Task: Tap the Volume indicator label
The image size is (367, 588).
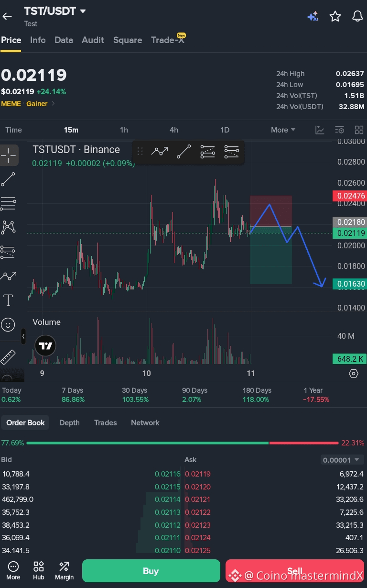Action: pos(47,322)
